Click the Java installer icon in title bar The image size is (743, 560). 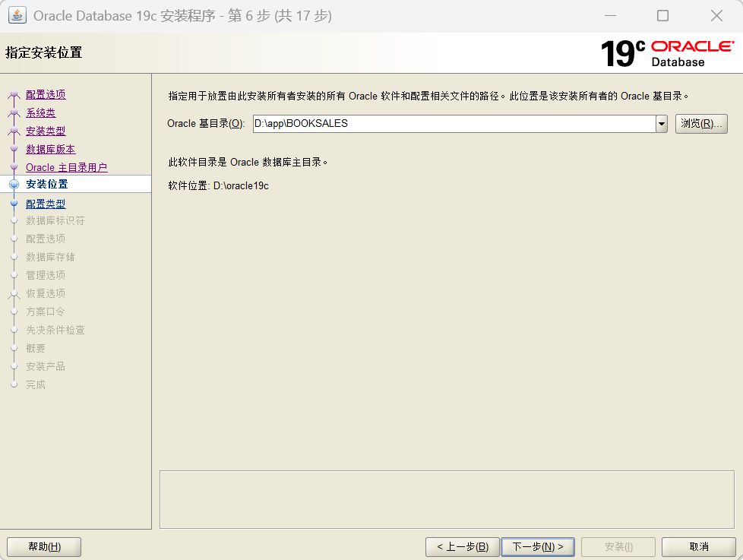pyautogui.click(x=17, y=15)
